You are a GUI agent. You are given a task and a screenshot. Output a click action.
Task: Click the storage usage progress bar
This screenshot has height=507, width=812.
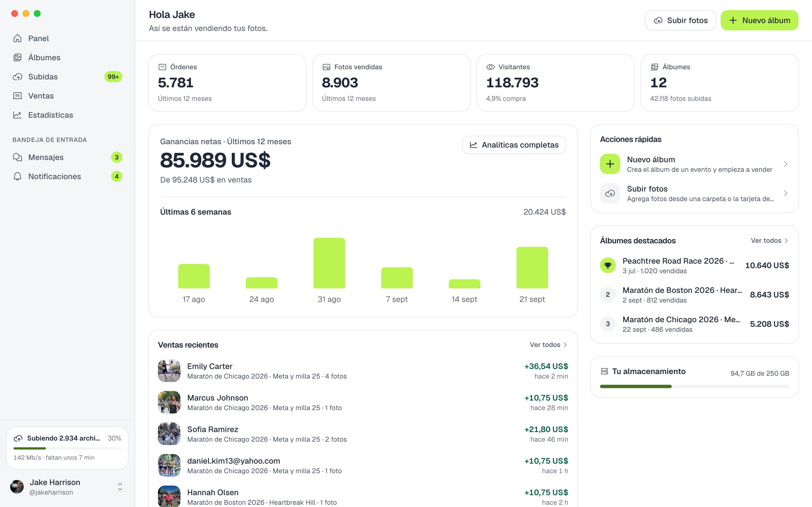pyautogui.click(x=694, y=387)
